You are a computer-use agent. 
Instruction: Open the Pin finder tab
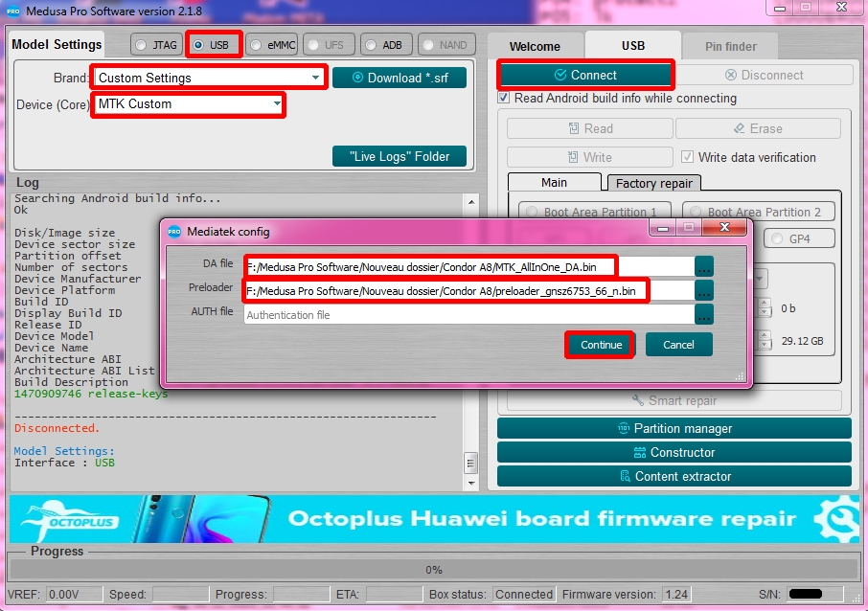pyautogui.click(x=730, y=46)
